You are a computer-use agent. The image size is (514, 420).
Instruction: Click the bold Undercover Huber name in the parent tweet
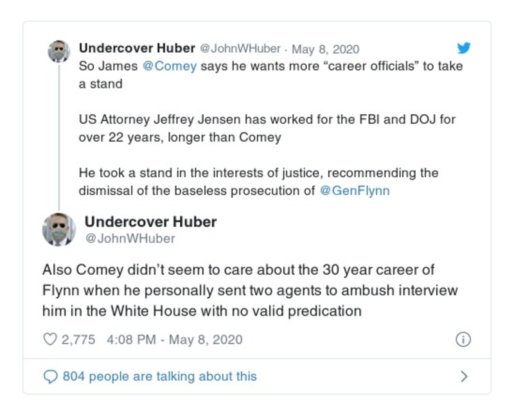[x=136, y=49]
